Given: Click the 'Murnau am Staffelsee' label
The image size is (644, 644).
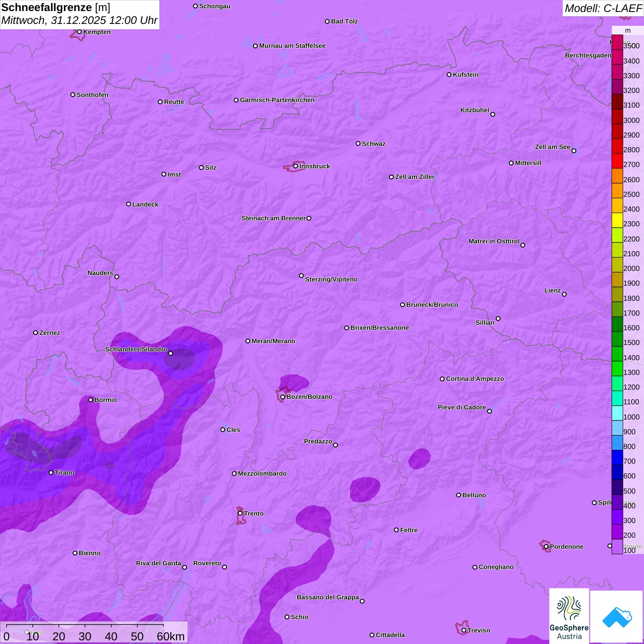Looking at the screenshot, I should click(x=292, y=46).
